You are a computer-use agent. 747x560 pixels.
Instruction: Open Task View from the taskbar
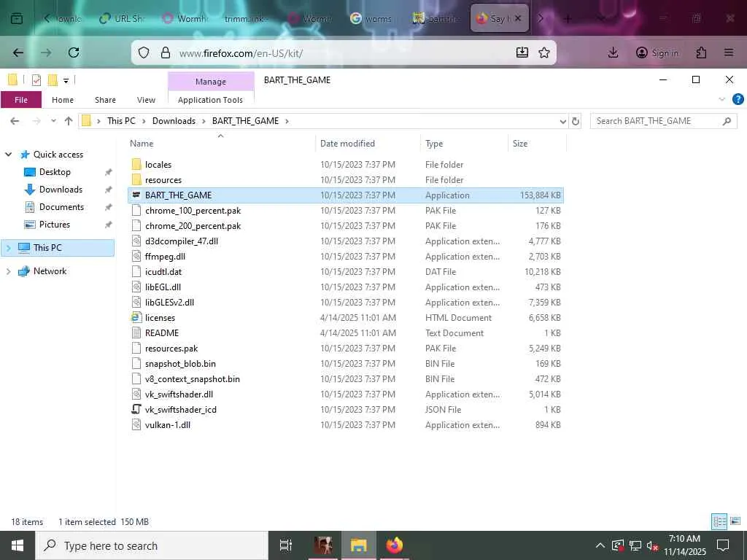tap(285, 545)
